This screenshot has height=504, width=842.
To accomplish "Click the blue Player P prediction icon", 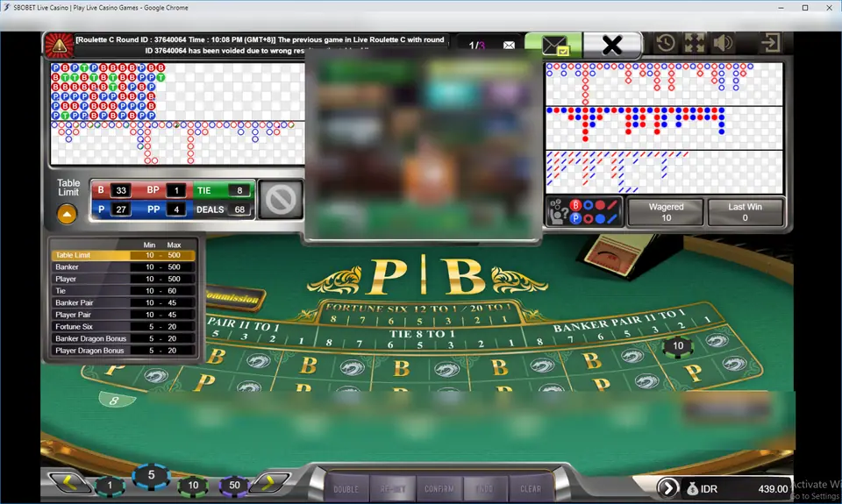I will tap(575, 218).
